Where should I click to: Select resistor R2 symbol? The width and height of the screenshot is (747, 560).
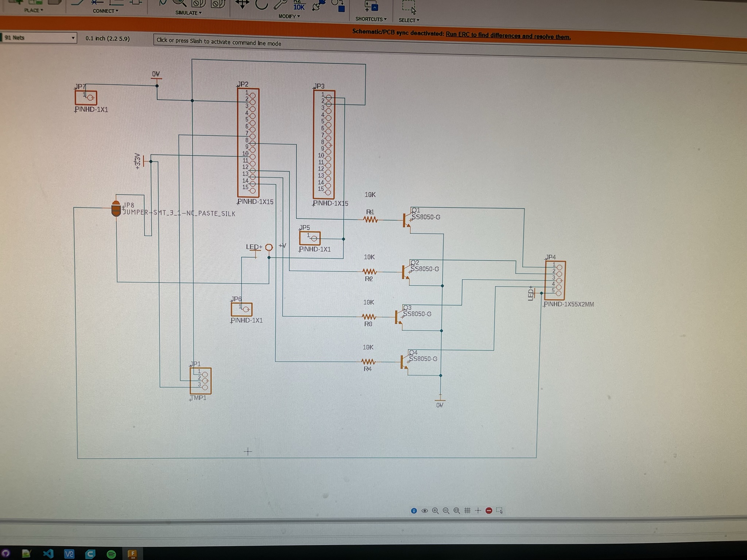click(369, 272)
